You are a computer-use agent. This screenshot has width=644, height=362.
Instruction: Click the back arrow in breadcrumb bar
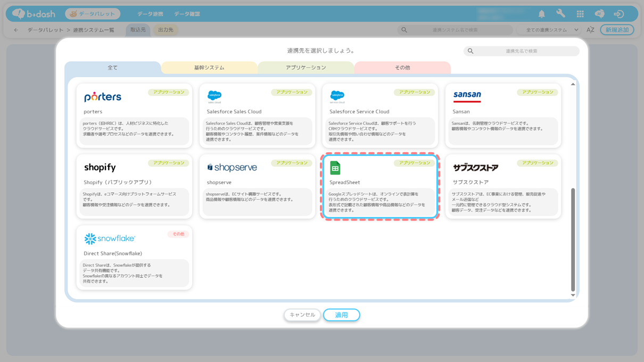coord(16,30)
